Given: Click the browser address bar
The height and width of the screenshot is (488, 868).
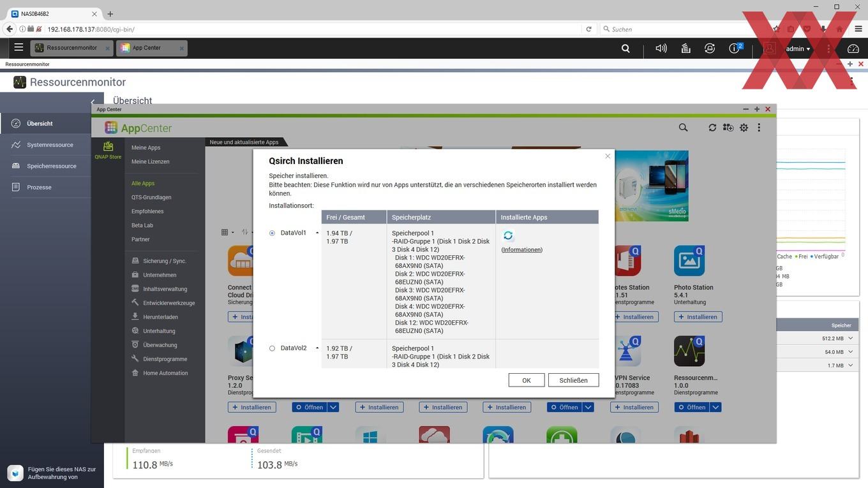Looking at the screenshot, I should point(313,29).
